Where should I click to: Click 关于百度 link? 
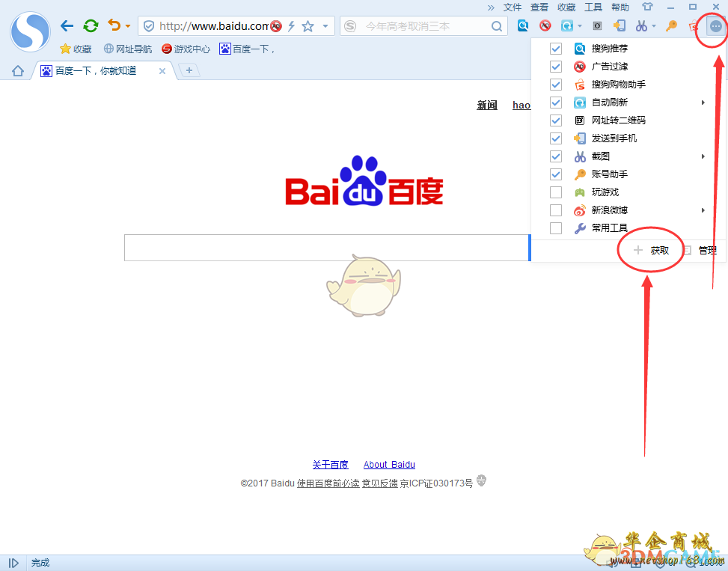(x=330, y=465)
